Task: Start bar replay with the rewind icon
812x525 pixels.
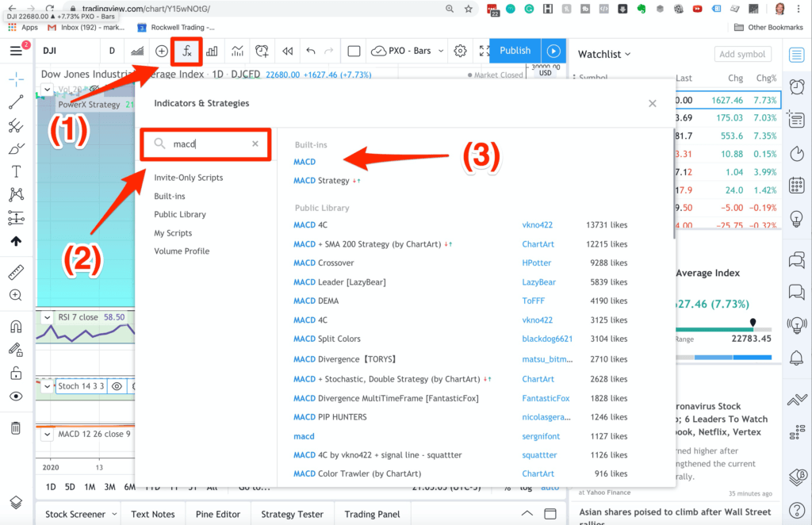Action: (x=287, y=51)
